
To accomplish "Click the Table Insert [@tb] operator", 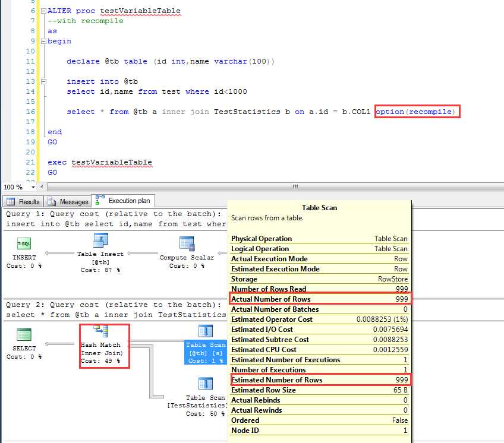I will [x=101, y=241].
